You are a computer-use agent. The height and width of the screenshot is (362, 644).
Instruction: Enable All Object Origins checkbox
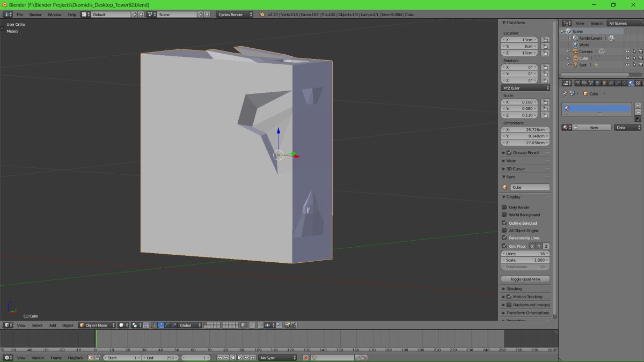click(504, 230)
